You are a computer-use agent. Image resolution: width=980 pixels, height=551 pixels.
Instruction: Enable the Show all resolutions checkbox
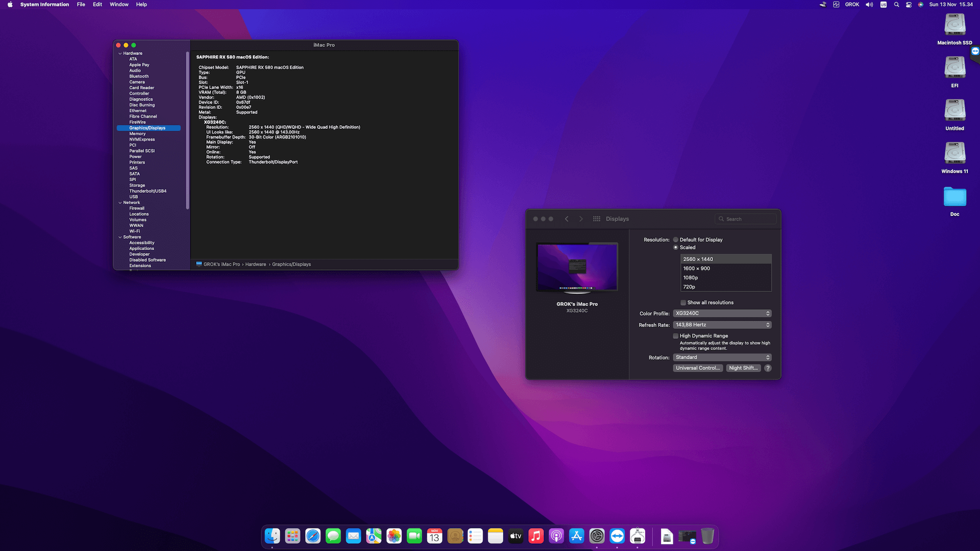coord(683,302)
